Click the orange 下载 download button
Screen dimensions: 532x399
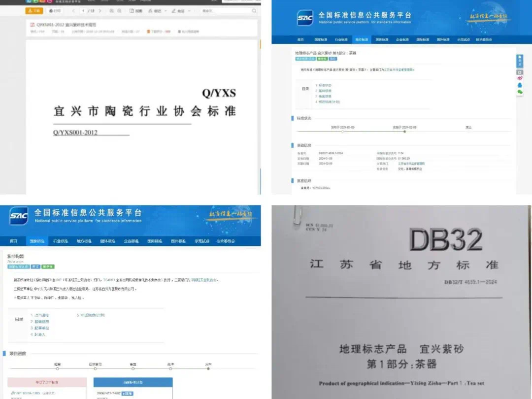click(33, 10)
